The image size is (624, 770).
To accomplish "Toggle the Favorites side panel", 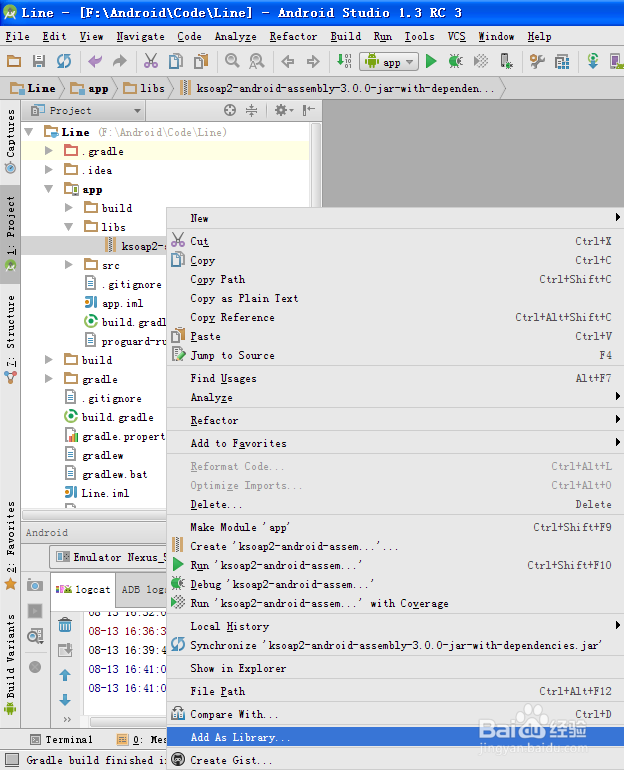I will click(10, 545).
